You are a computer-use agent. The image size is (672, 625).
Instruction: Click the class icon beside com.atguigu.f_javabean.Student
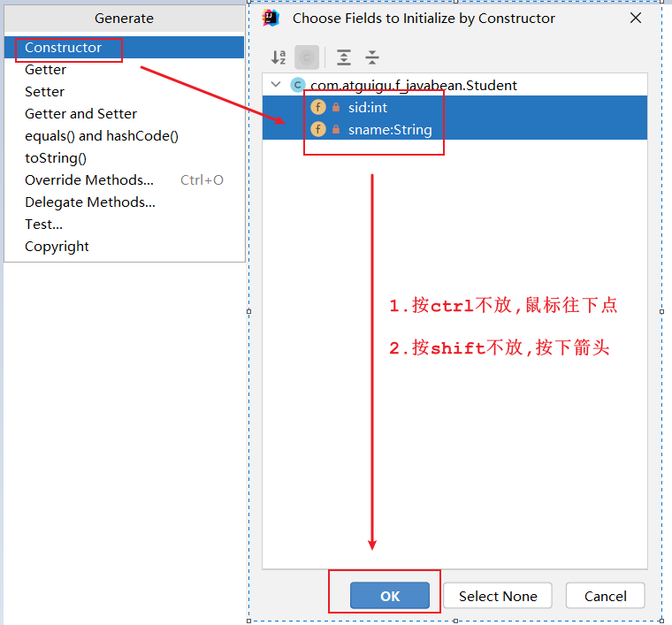pos(297,86)
